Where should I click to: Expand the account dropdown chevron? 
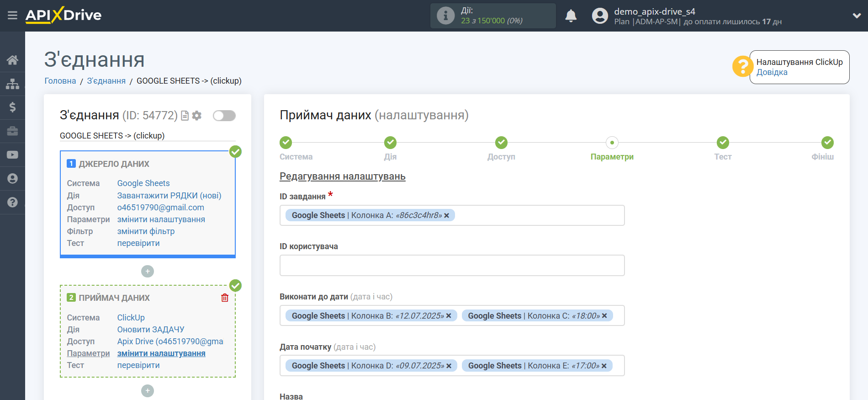[x=857, y=16]
